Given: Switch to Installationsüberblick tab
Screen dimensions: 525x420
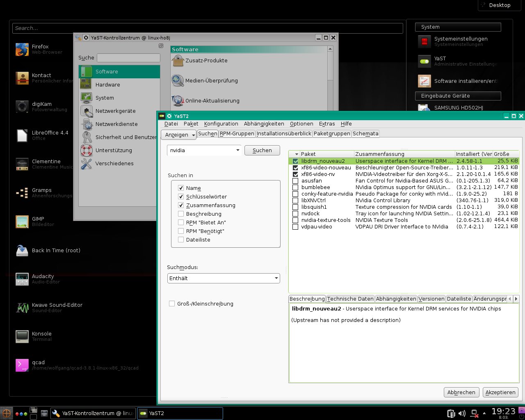Looking at the screenshot, I should [284, 133].
